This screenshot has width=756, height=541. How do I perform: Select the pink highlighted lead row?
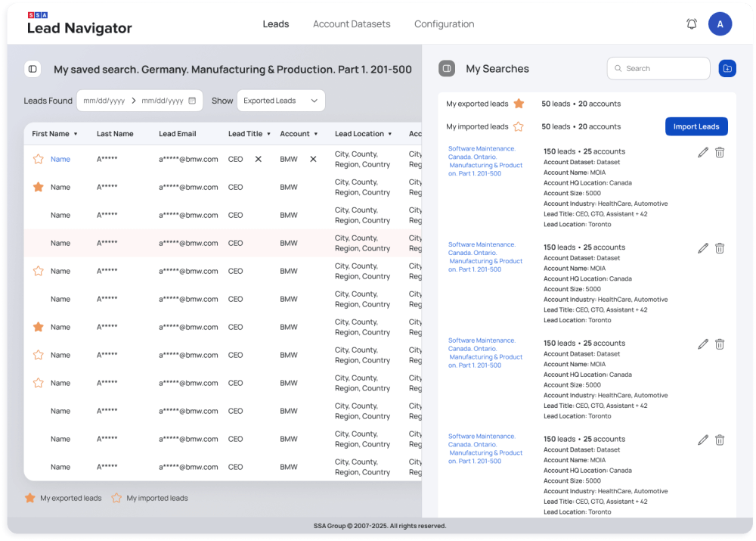click(223, 243)
